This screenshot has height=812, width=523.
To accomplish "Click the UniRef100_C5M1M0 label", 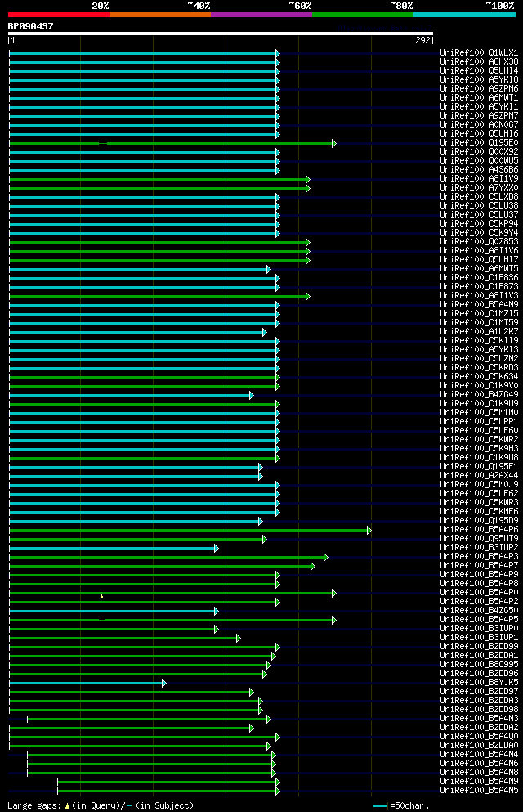I will (x=479, y=413).
